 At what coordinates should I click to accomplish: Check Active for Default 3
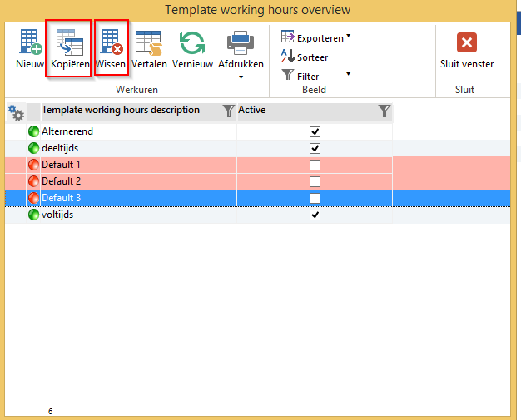click(x=315, y=198)
